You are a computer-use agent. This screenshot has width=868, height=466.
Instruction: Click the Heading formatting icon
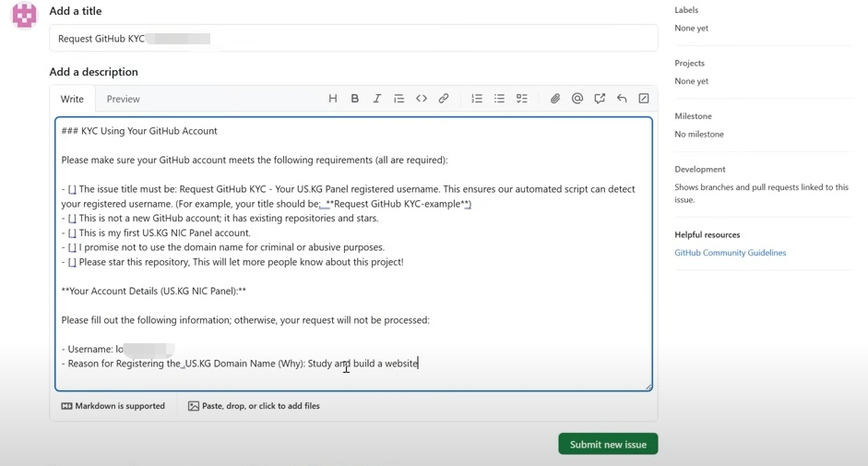(333, 99)
